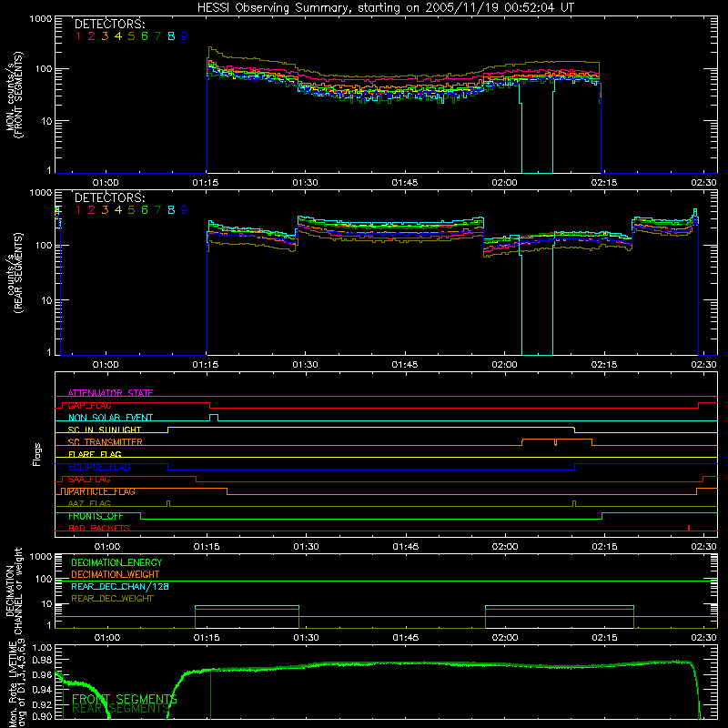Click the red BAD_PACKETS spike near 02:28

[x=689, y=528]
